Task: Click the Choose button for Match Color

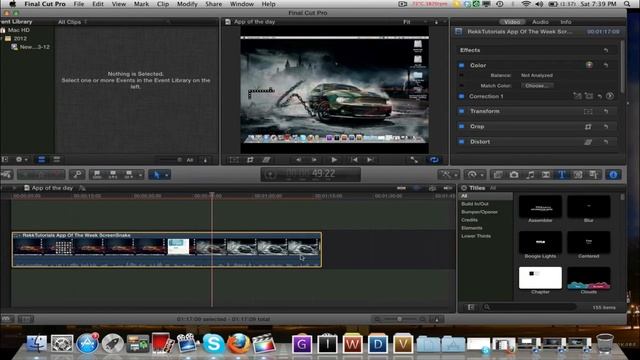Action: pyautogui.click(x=537, y=86)
